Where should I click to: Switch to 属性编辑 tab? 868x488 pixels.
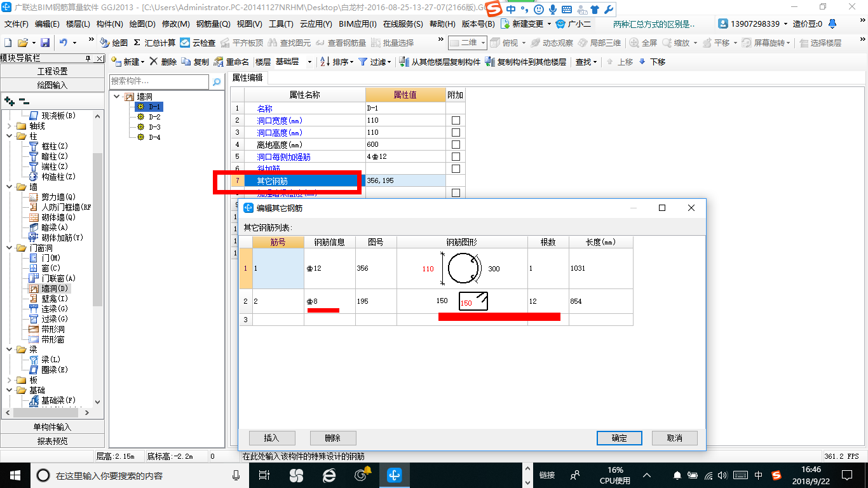248,78
